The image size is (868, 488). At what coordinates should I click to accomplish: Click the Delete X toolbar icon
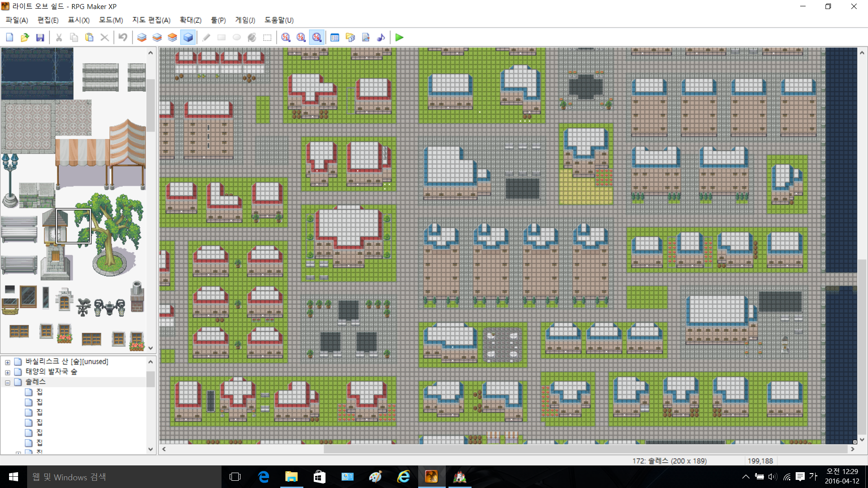pos(104,38)
